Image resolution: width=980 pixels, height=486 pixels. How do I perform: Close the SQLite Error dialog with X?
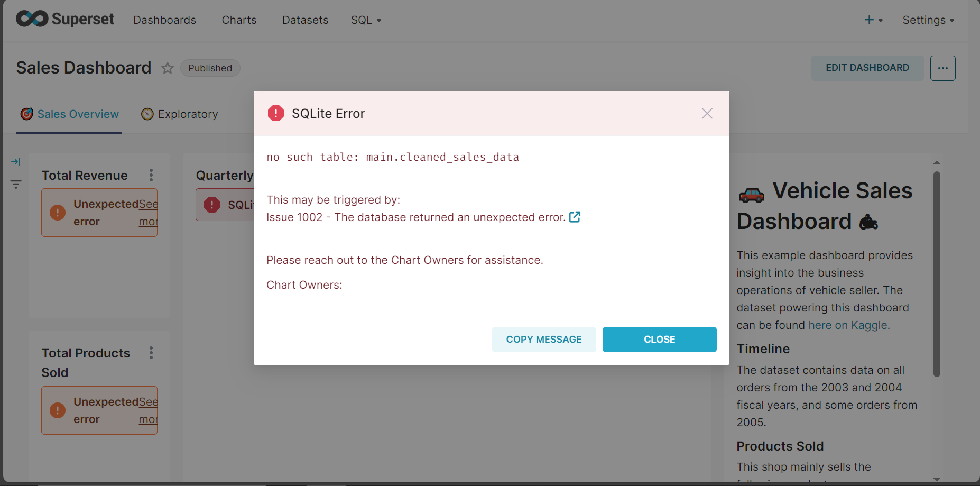[x=707, y=114]
